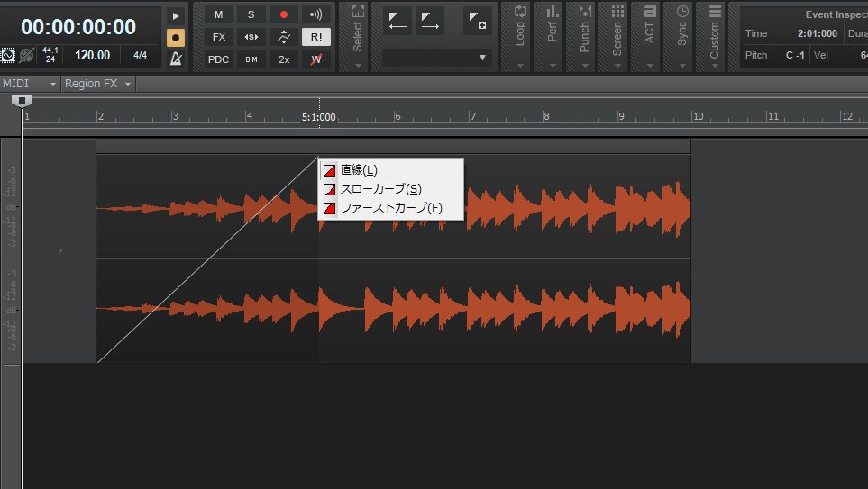Toggle the PDC override button
Viewport: 868px width, 489px height.
219,59
